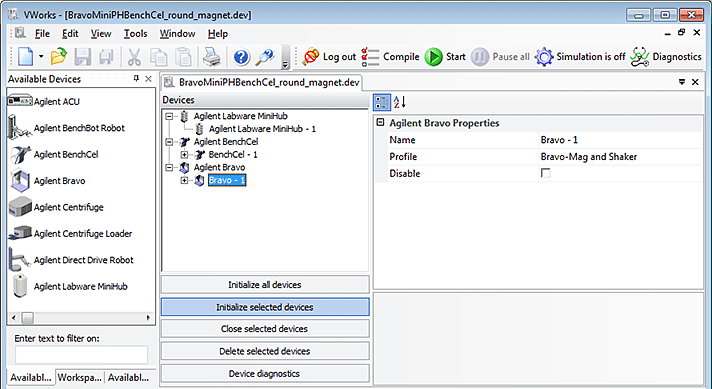712x389 pixels.
Task: Toggle the Disable checkbox for Bravo - 1
Action: pos(545,173)
